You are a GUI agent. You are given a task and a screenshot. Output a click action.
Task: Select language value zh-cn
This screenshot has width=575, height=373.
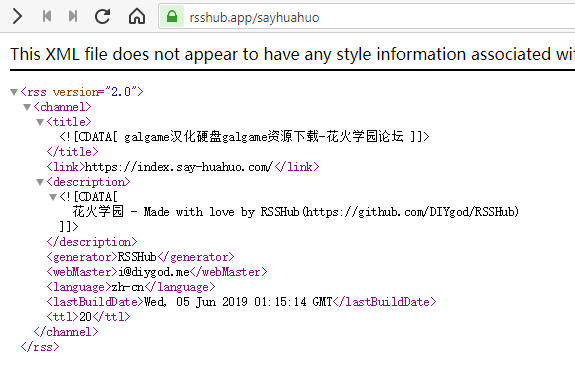[x=128, y=287]
